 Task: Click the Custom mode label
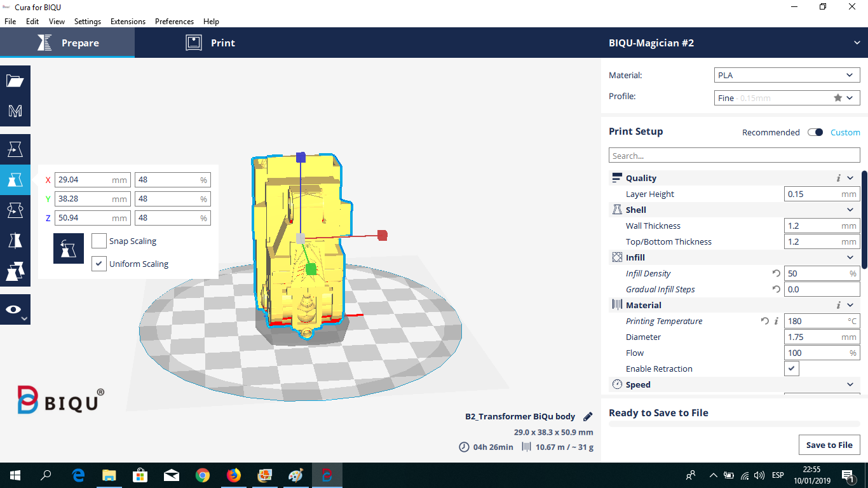click(845, 132)
